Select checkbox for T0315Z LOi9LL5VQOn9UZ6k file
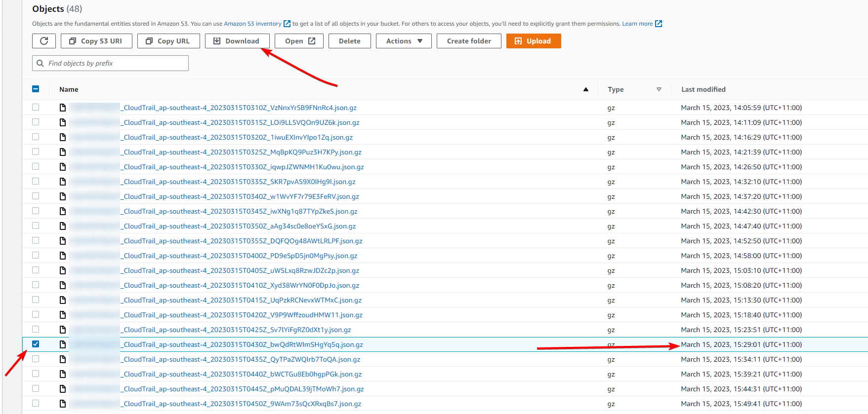 coord(36,122)
